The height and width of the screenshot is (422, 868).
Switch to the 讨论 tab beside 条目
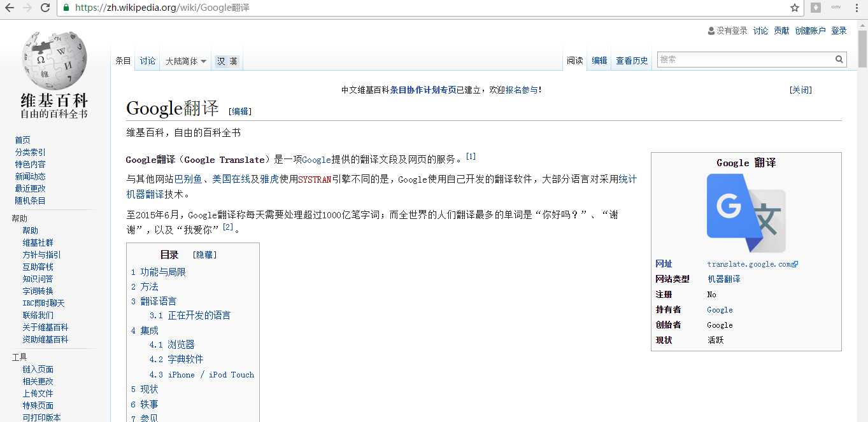coord(148,60)
